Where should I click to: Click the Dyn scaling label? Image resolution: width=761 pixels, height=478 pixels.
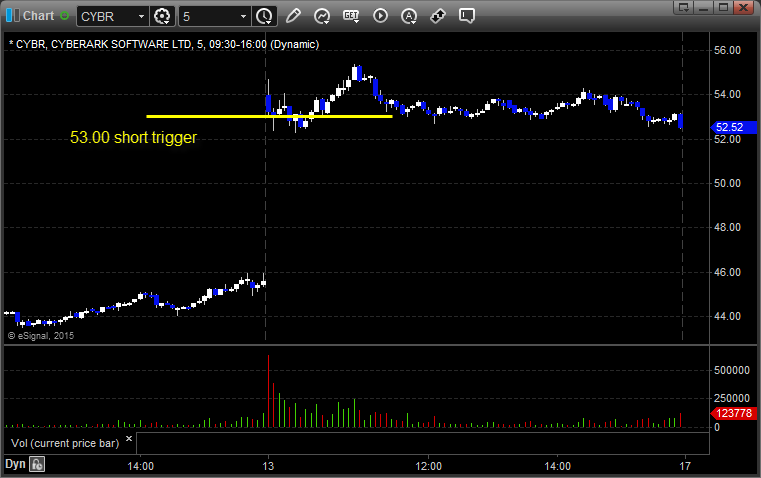point(15,464)
